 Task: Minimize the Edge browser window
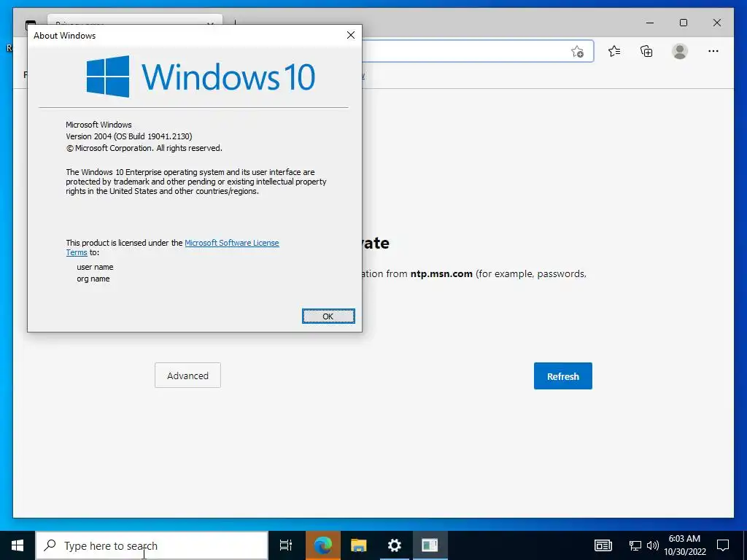coord(650,23)
